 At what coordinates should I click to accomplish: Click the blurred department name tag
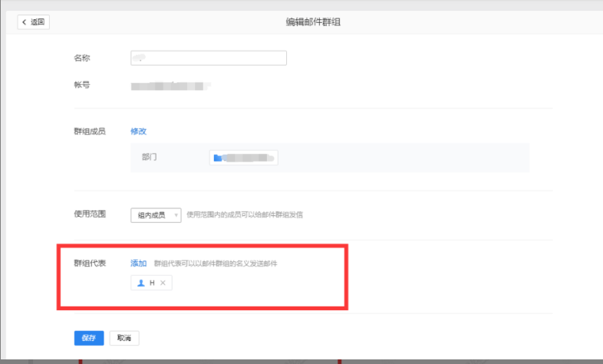click(244, 158)
